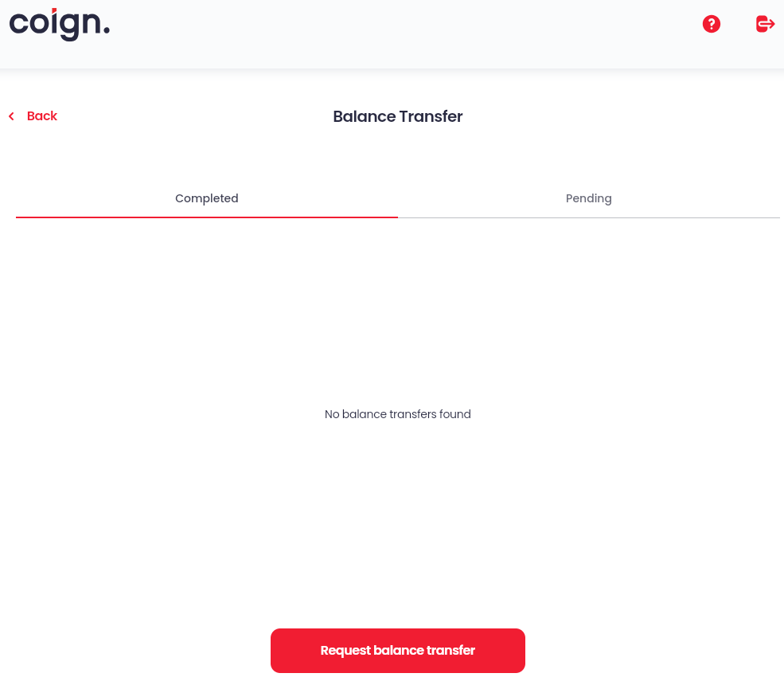Image resolution: width=784 pixels, height=681 pixels.
Task: Click the Back link
Action: click(41, 115)
